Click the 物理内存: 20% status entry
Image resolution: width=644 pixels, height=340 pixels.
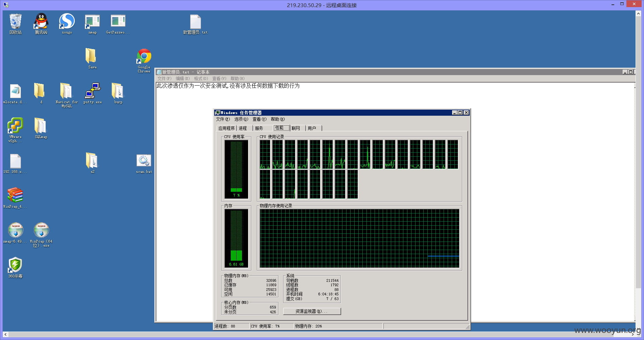click(338, 326)
